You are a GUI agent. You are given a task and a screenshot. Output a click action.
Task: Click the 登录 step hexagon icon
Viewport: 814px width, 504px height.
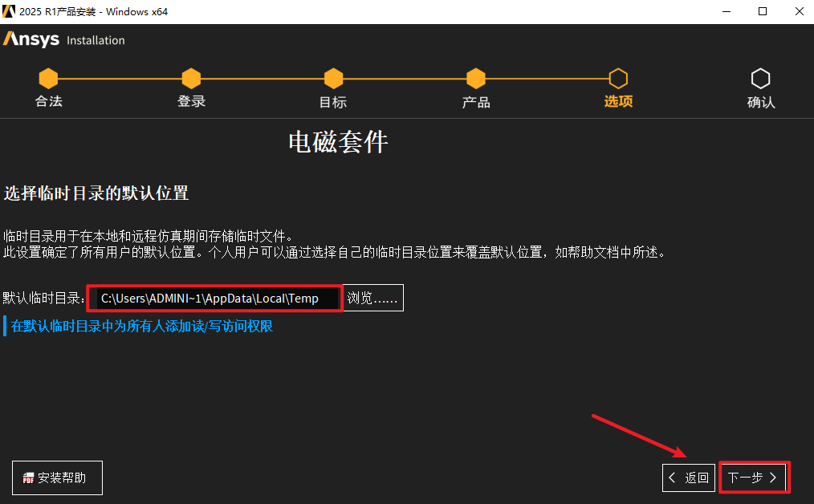point(191,79)
